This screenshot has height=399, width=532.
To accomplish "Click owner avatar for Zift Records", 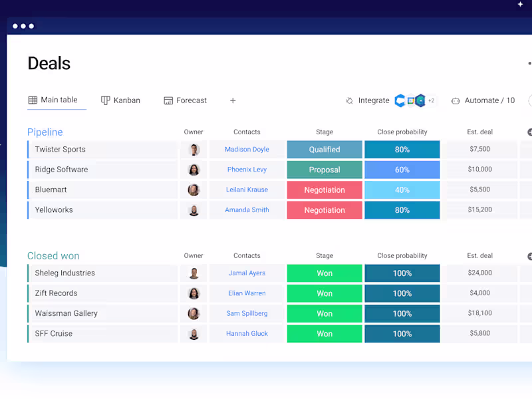I will [194, 293].
